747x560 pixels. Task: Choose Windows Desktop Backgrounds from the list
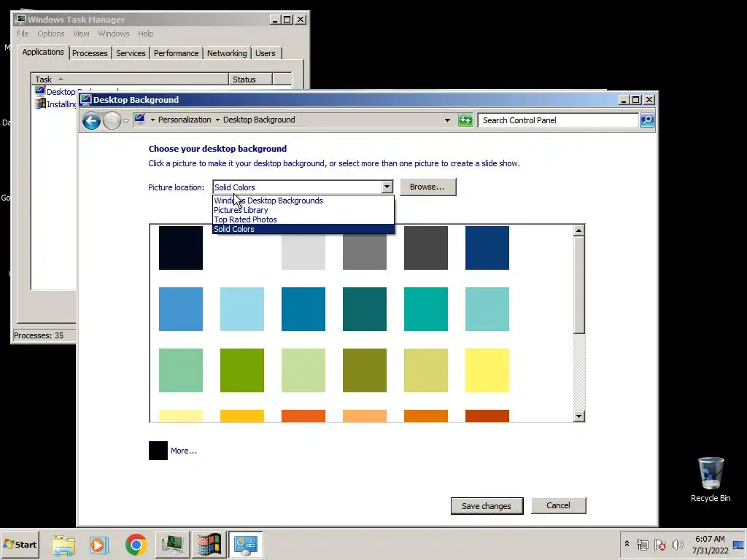[303, 201]
